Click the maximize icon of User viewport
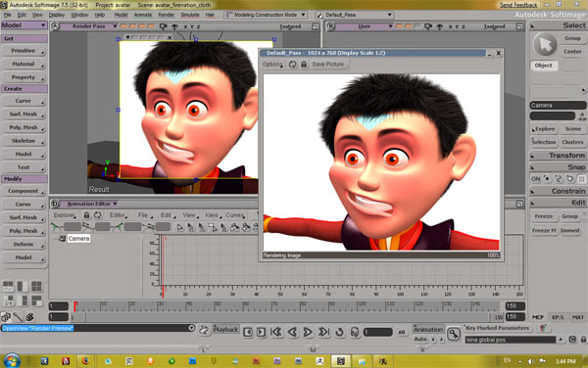588x368 pixels. click(x=519, y=26)
